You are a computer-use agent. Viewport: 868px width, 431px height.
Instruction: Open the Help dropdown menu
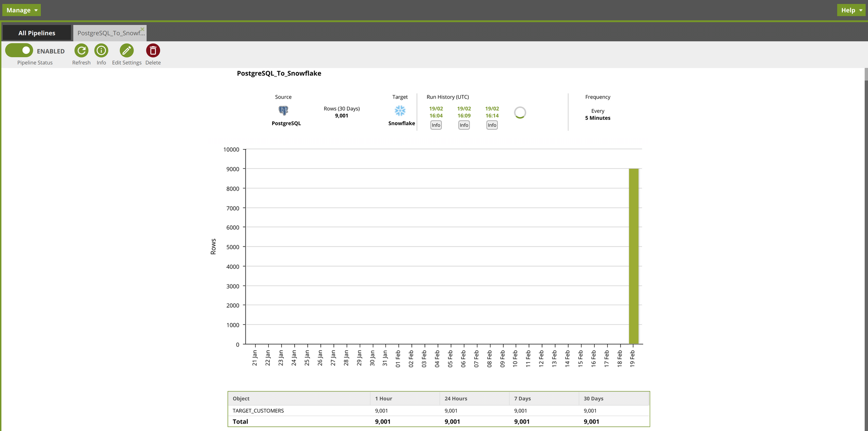(x=851, y=10)
